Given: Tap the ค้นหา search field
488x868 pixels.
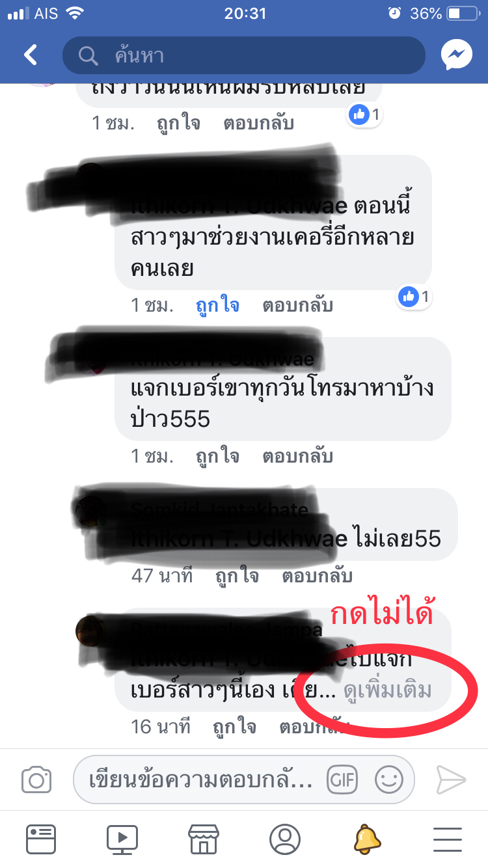Looking at the screenshot, I should point(244,55).
